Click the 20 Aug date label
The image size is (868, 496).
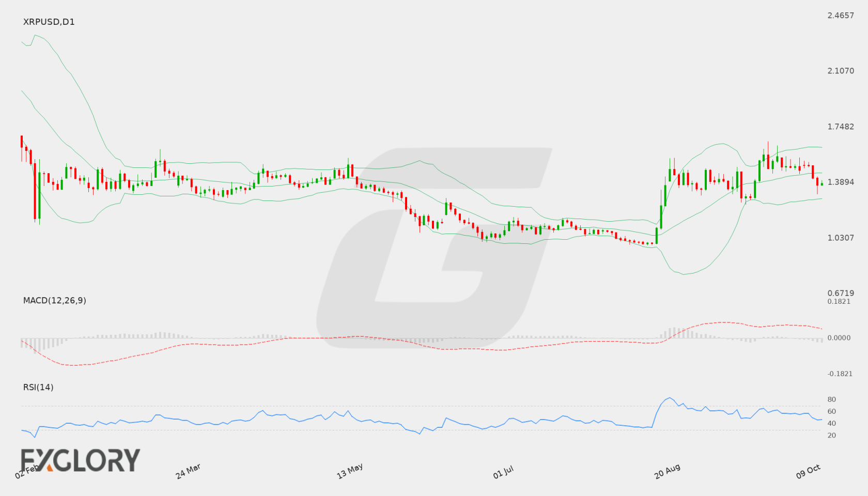coord(667,471)
